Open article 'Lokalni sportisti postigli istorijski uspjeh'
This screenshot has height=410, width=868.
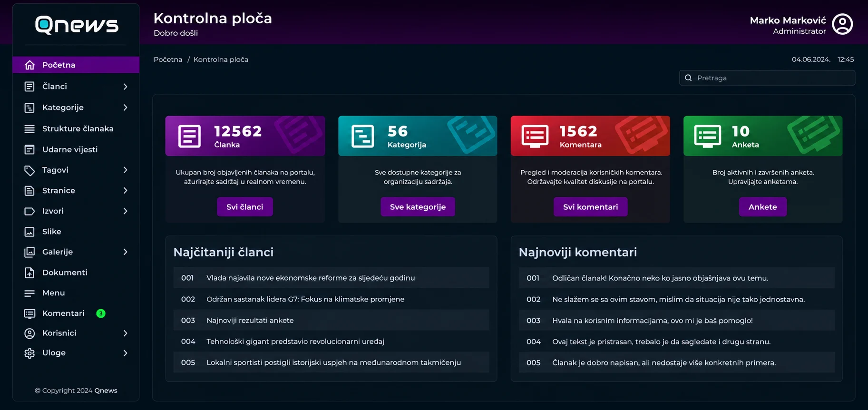point(331,362)
